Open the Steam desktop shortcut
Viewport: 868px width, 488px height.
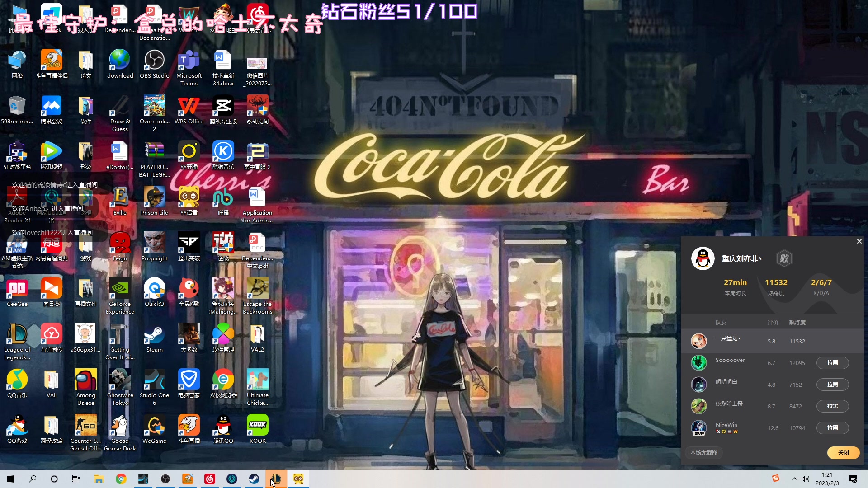[x=154, y=335]
